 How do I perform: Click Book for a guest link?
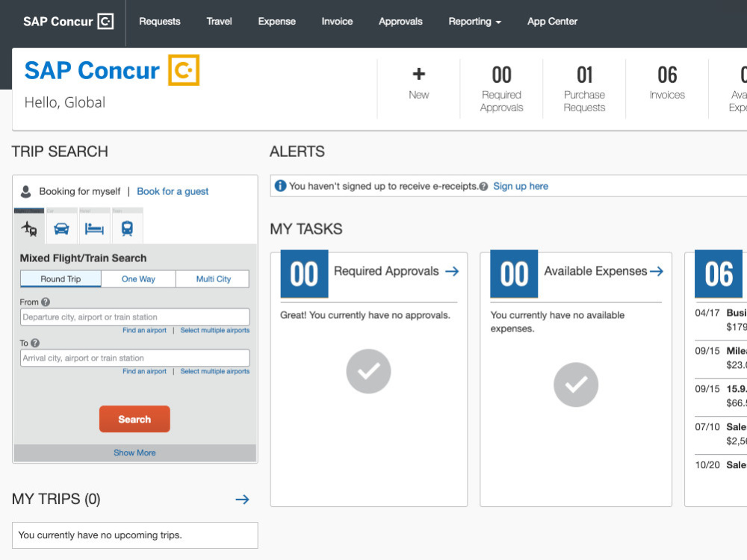pyautogui.click(x=173, y=191)
